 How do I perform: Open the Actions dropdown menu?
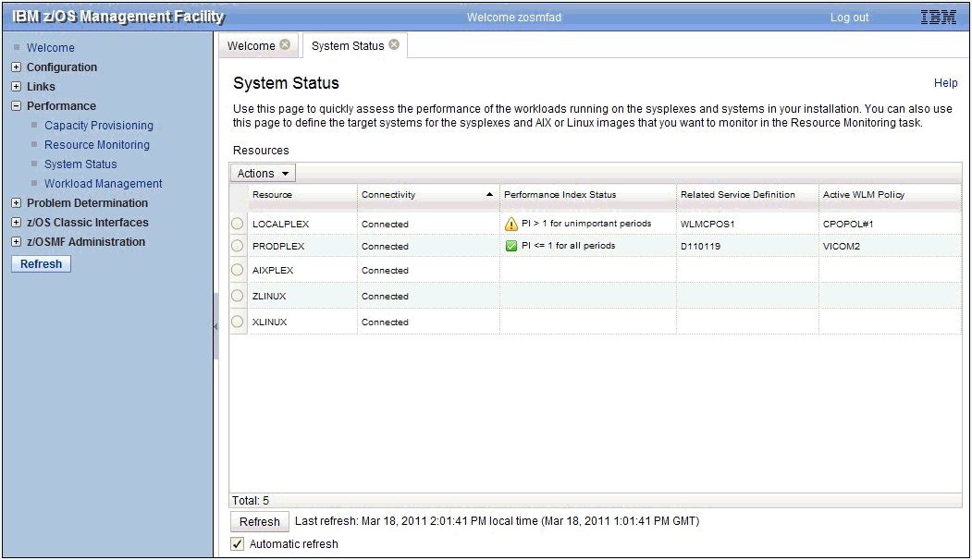262,173
